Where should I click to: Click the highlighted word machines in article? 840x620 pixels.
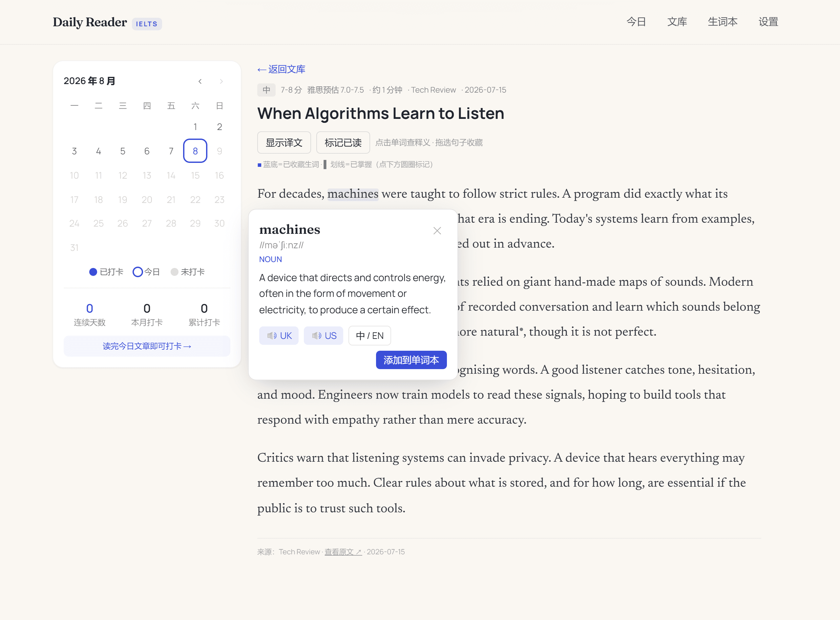click(352, 194)
